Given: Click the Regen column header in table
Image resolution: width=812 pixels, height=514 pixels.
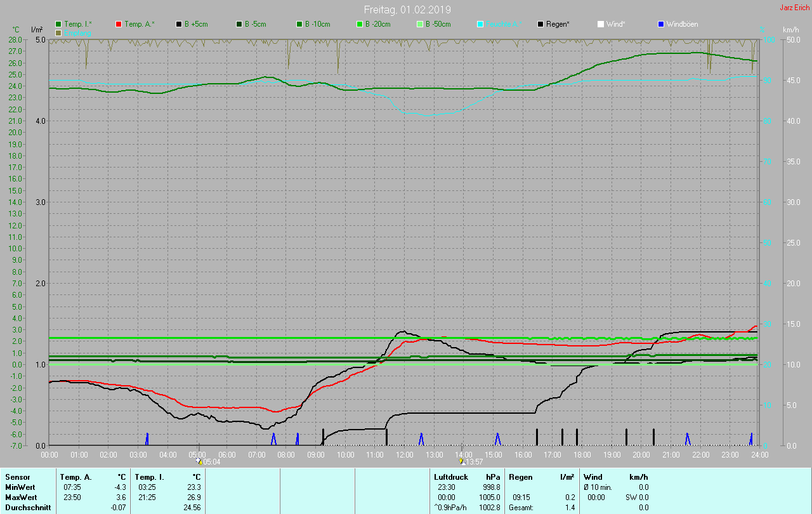Looking at the screenshot, I should (x=520, y=477).
